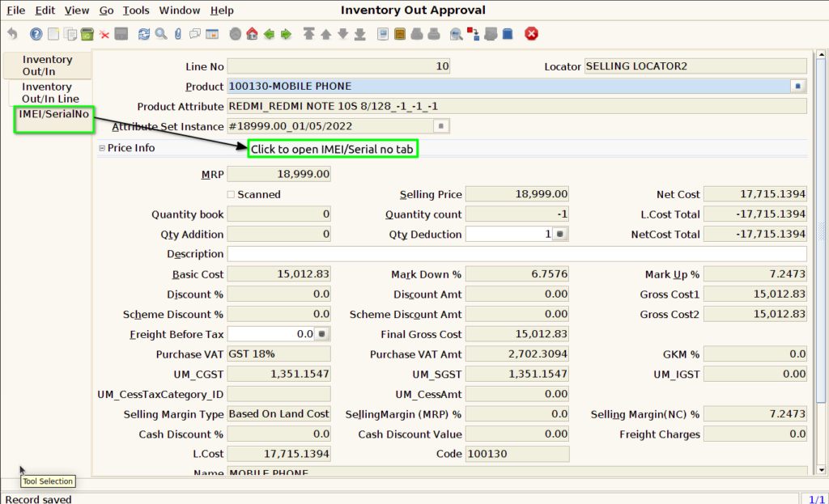This screenshot has height=504, width=829.
Task: Jump to First record icon
Action: [x=308, y=34]
